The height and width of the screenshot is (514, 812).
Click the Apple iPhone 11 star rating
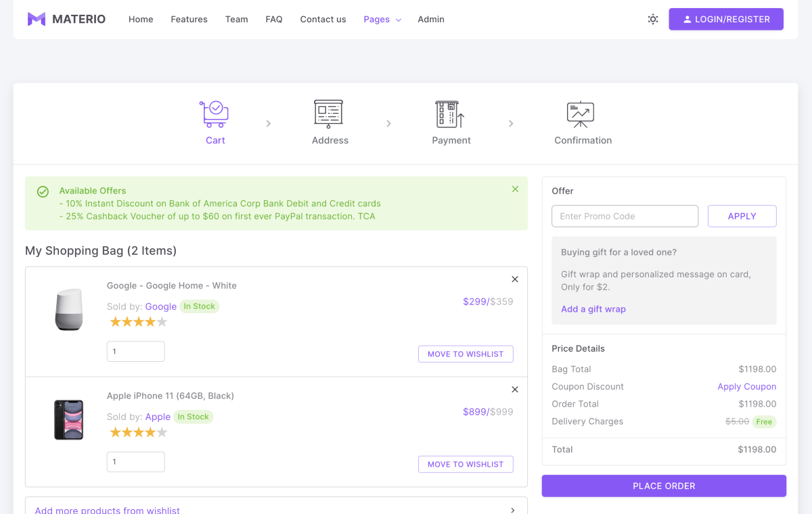[139, 432]
